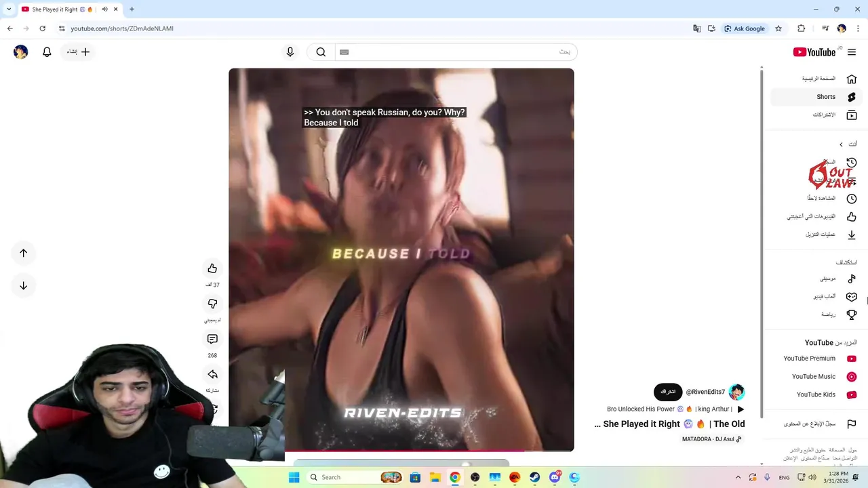Toggle the YouTube guide hamburger menu
Screen dimensions: 868x488
[x=852, y=52]
